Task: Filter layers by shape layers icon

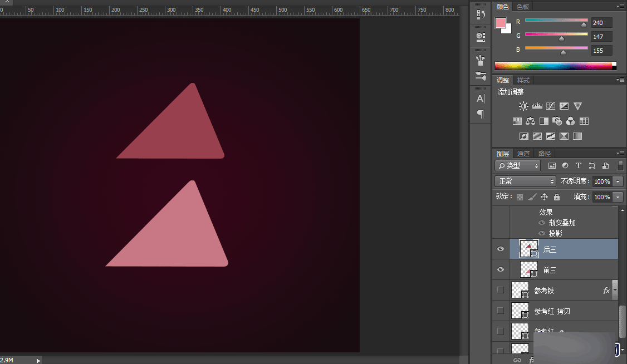Action: tap(592, 165)
